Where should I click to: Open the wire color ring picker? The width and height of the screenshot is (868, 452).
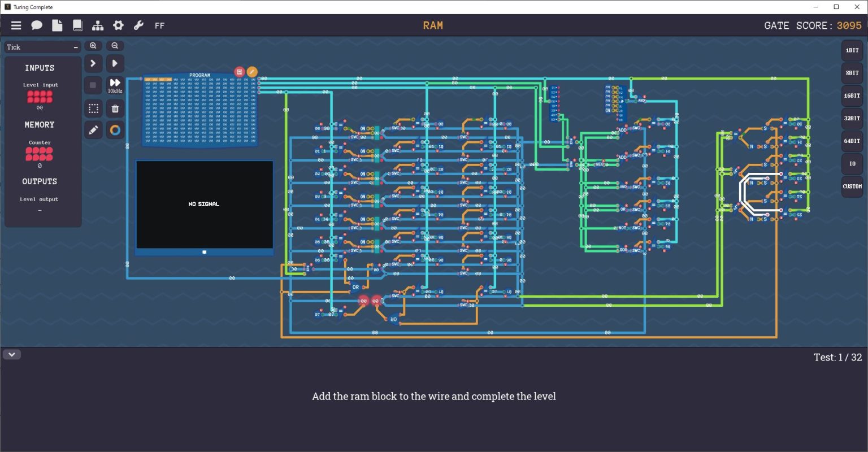(x=115, y=130)
